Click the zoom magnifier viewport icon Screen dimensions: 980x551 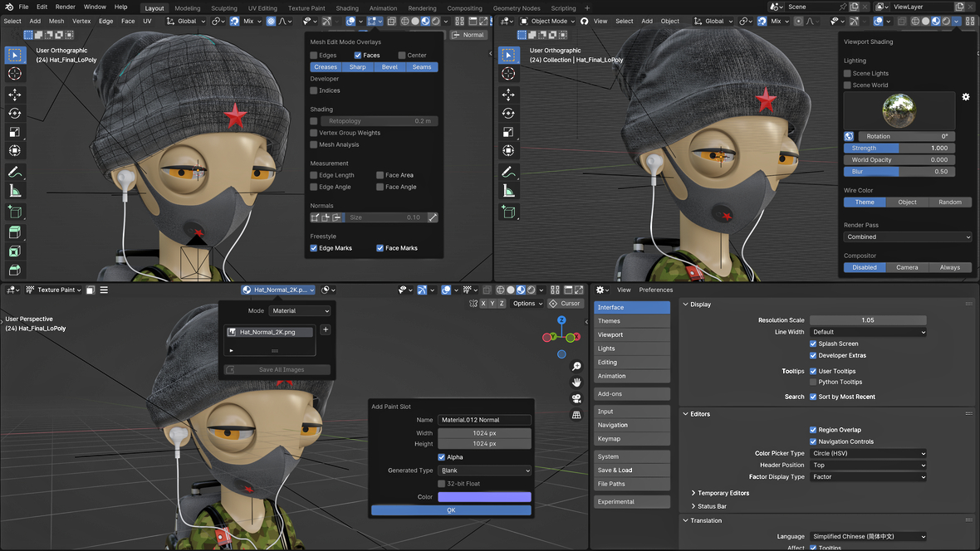point(576,366)
